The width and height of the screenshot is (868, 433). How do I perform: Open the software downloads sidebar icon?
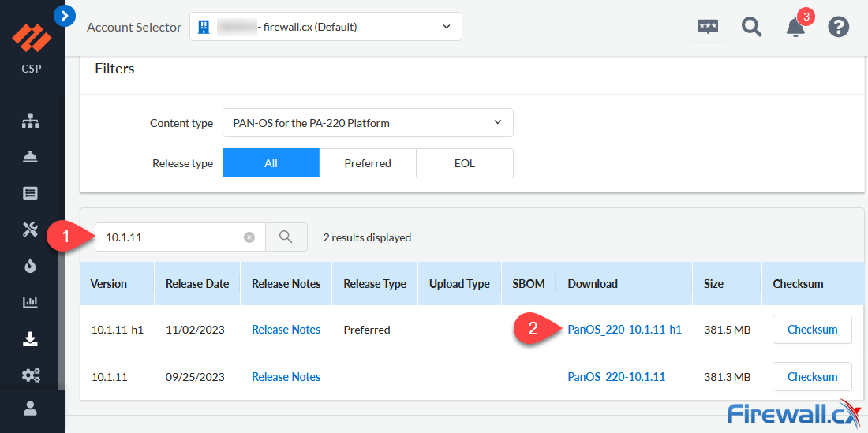(x=31, y=338)
